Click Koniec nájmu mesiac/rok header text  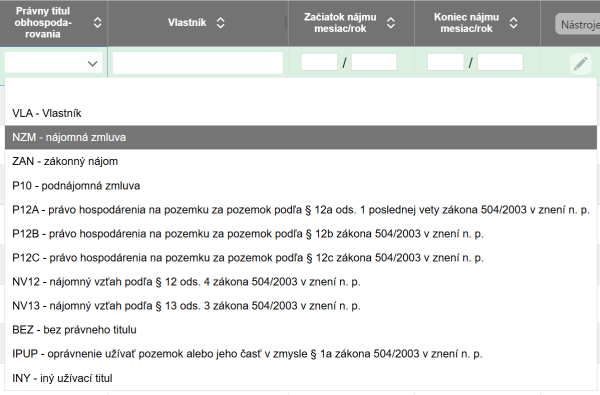(466, 23)
